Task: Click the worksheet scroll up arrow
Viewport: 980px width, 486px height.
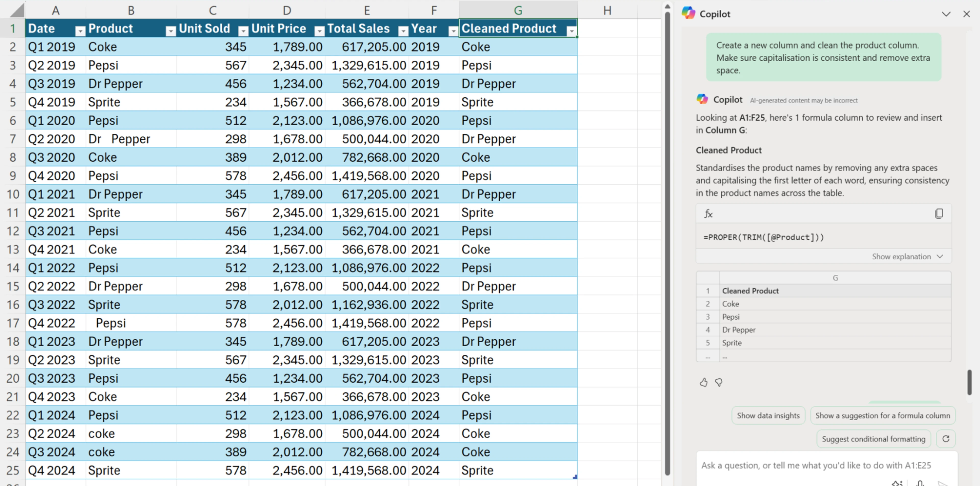Action: [x=667, y=6]
